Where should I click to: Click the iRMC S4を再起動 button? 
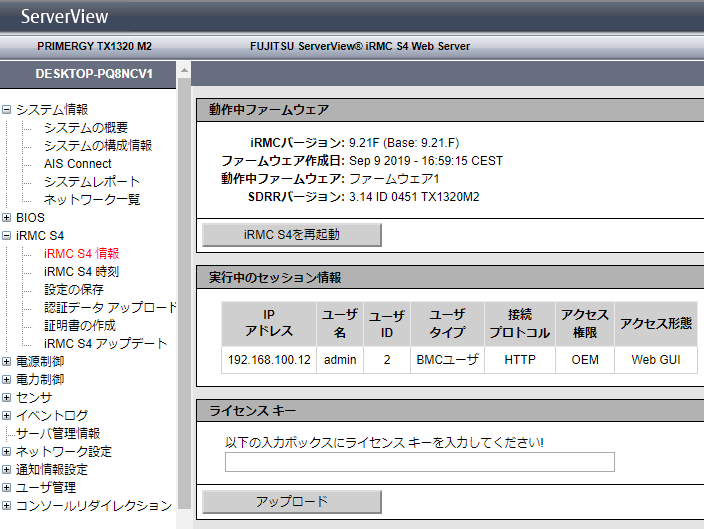(x=292, y=235)
